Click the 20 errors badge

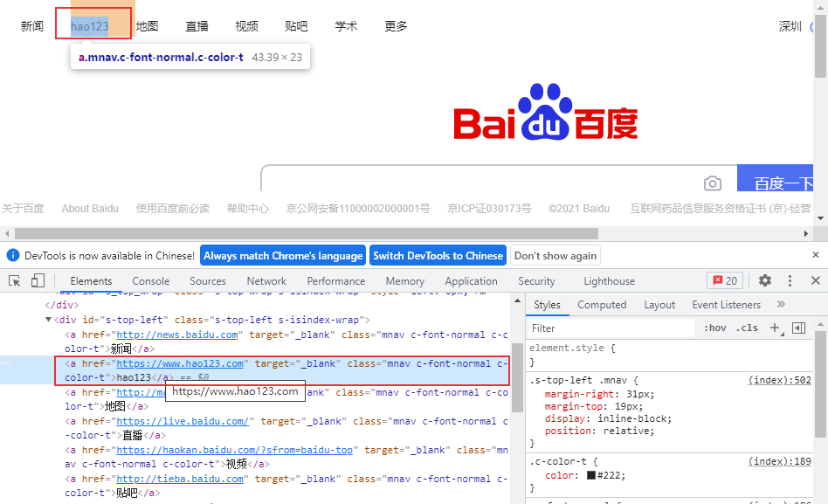pos(725,280)
